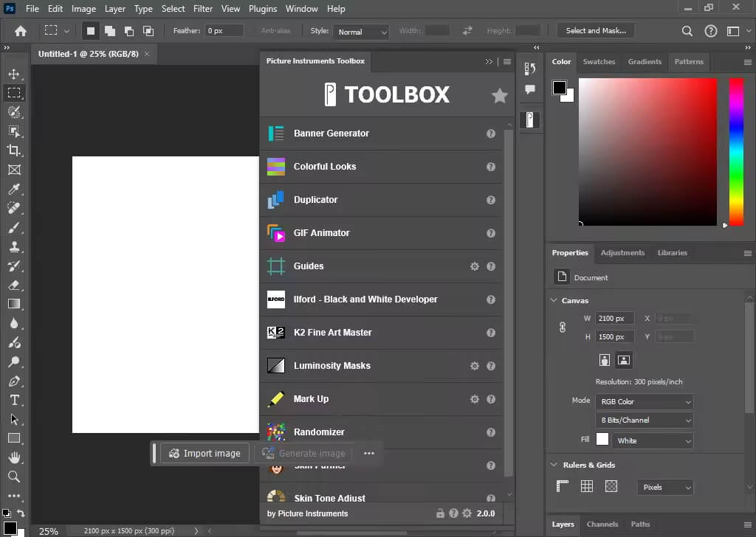Screen dimensions: 756x537
Task: Open Luminosity Masks settings gear
Action: [x=475, y=366]
